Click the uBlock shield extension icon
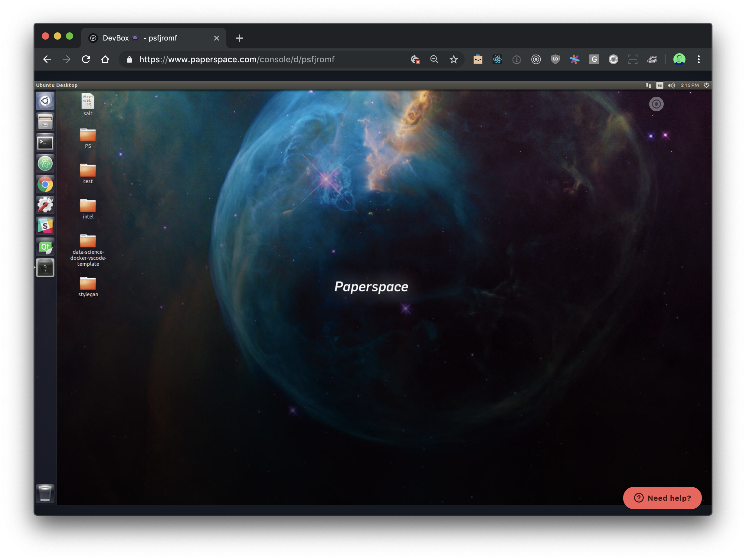 point(555,60)
